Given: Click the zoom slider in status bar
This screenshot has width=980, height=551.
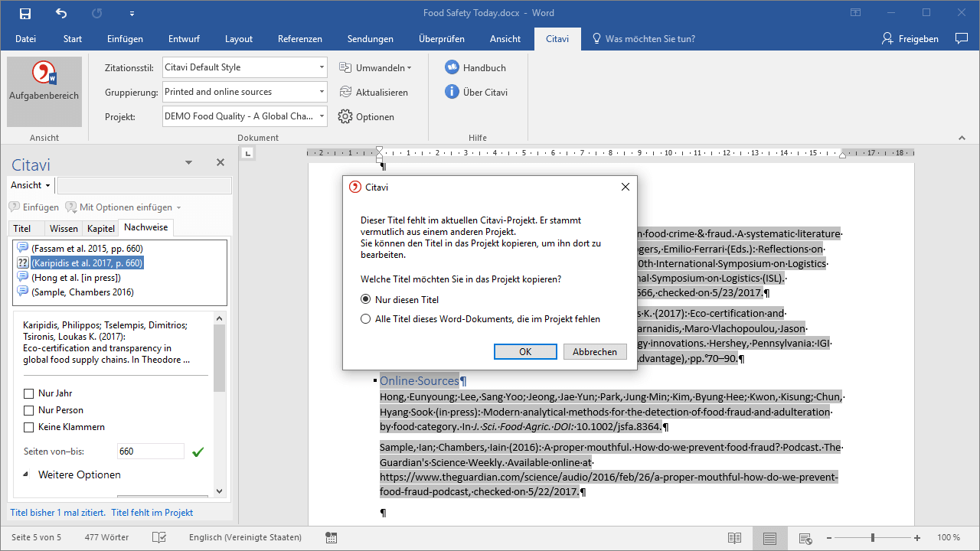Looking at the screenshot, I should [x=873, y=537].
